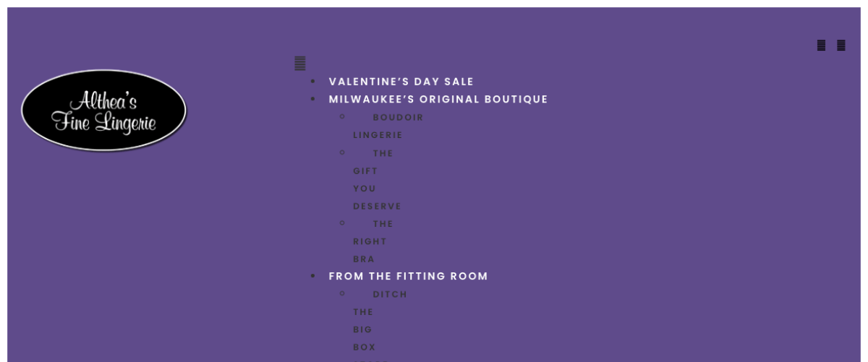Viewport: 868px width, 362px height.
Task: Click the hollow bullet beside Ditch
Action: point(342,293)
